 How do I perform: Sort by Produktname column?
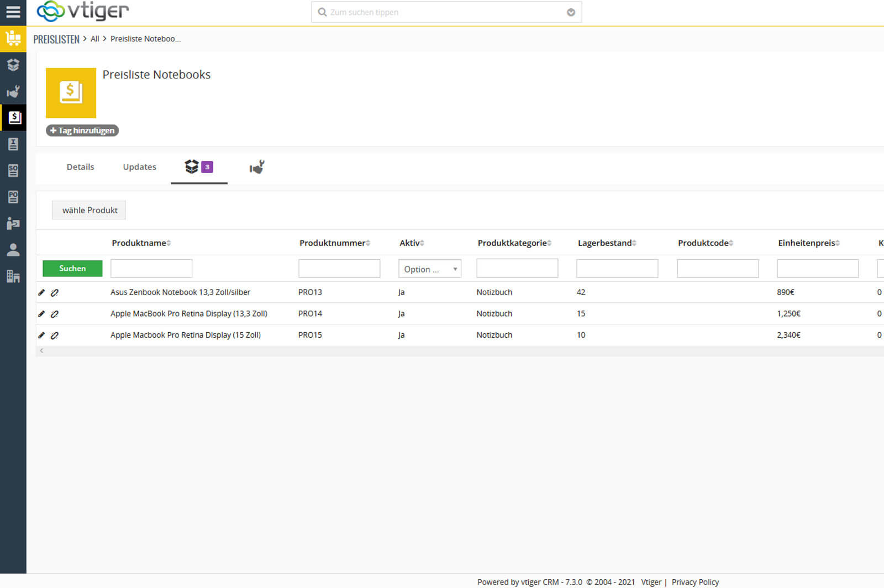(141, 243)
